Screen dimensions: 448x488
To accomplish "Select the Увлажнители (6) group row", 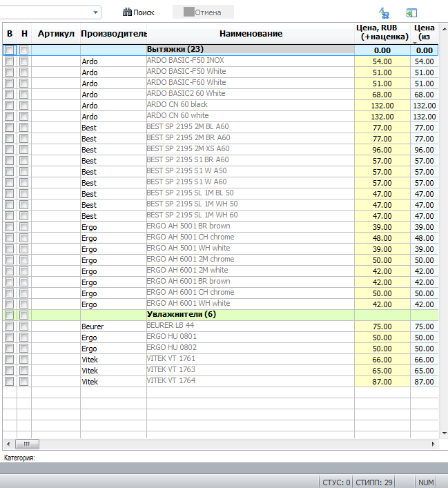I will point(220,315).
